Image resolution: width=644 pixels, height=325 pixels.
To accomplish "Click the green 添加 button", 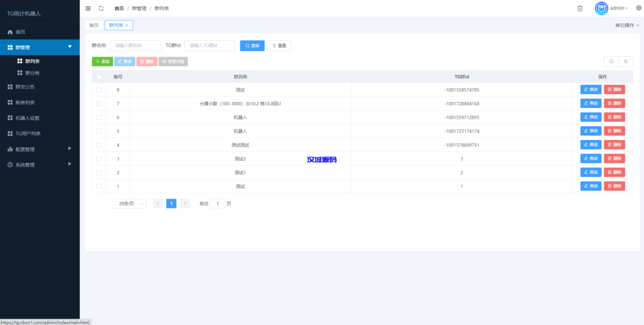I will (x=103, y=62).
